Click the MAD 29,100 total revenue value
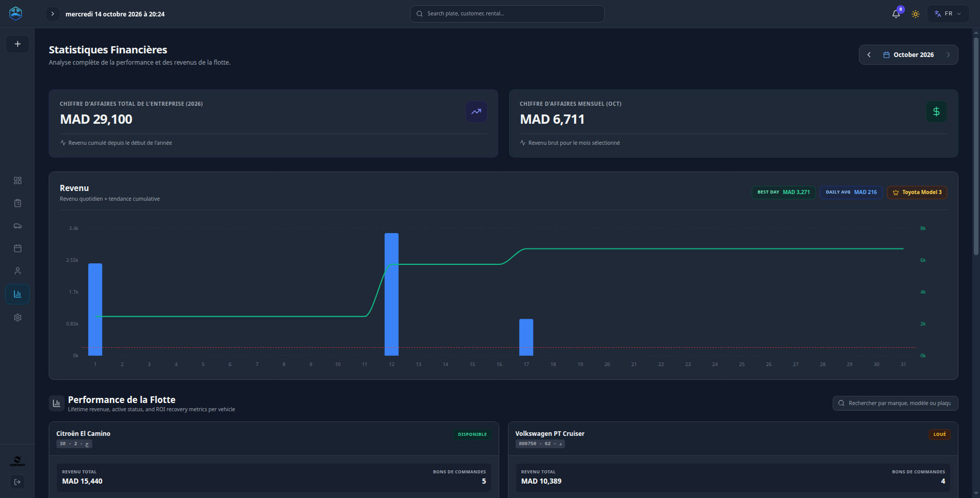 click(x=96, y=119)
